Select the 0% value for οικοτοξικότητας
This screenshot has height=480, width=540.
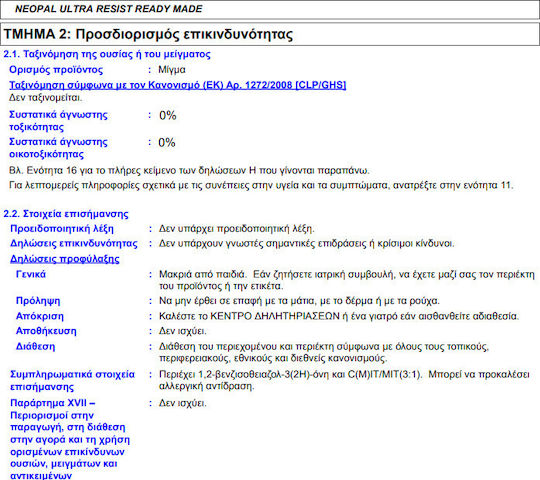(167, 142)
